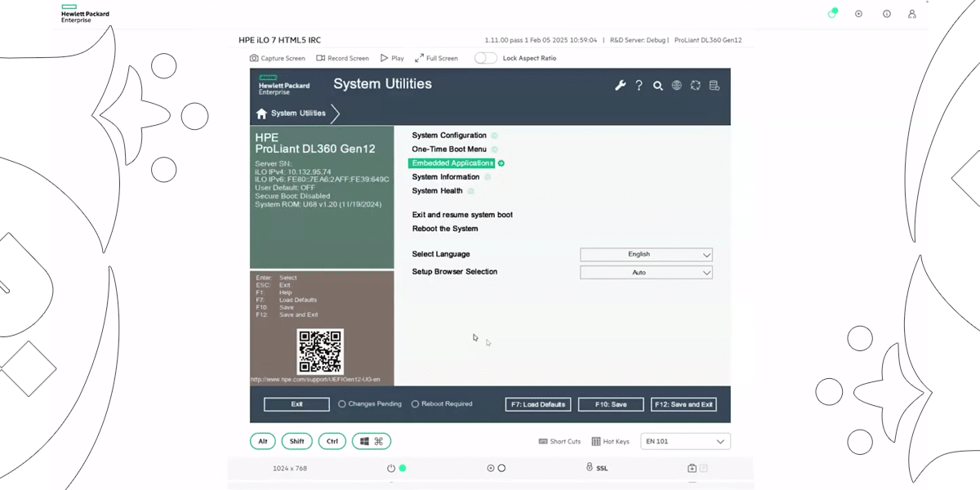Click the globe icon in System Utilities header
This screenshot has height=490, width=980.
click(676, 86)
